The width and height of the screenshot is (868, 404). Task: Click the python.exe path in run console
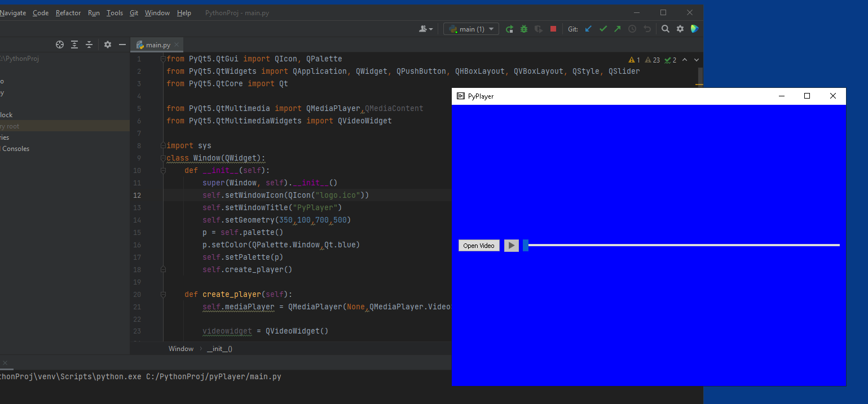click(71, 376)
